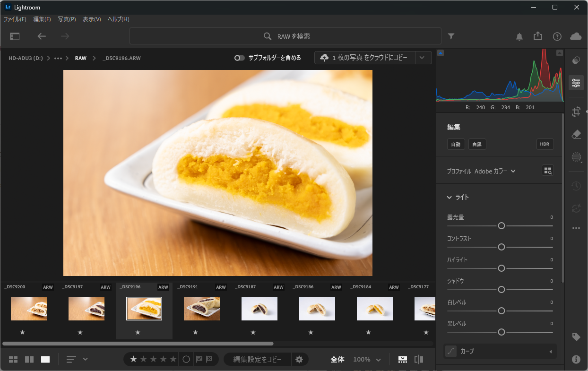The image size is (588, 371).
Task: Switch to compare view
Action: (x=29, y=360)
